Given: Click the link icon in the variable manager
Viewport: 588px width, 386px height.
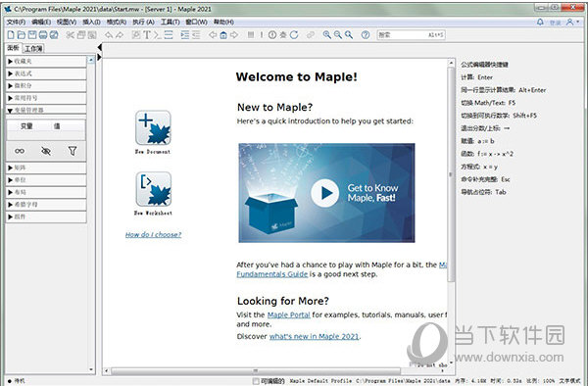Looking at the screenshot, I should [20, 151].
